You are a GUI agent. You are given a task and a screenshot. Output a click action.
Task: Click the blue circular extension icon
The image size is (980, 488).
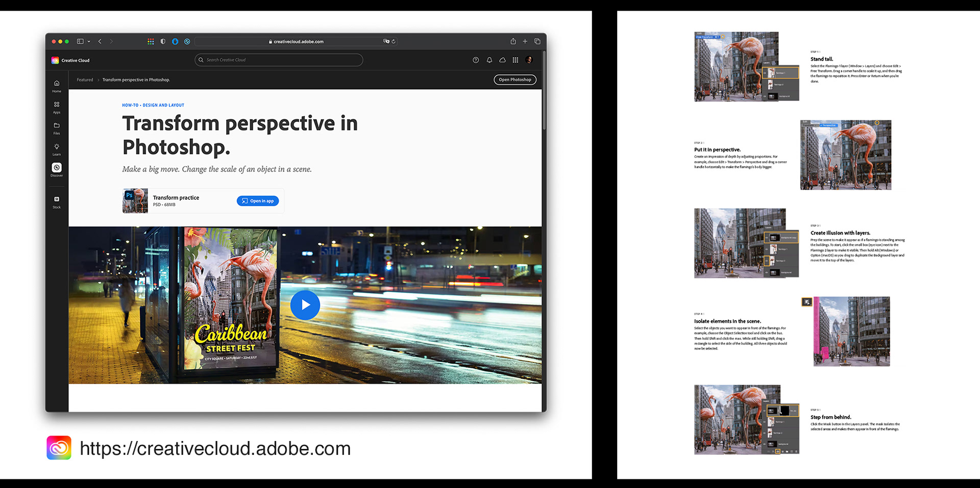tap(175, 41)
